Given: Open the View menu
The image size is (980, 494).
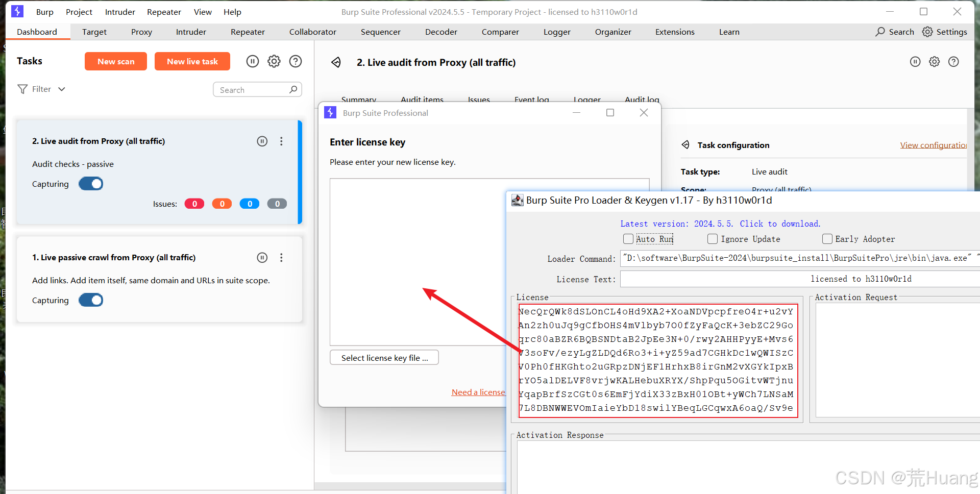Looking at the screenshot, I should pos(203,12).
